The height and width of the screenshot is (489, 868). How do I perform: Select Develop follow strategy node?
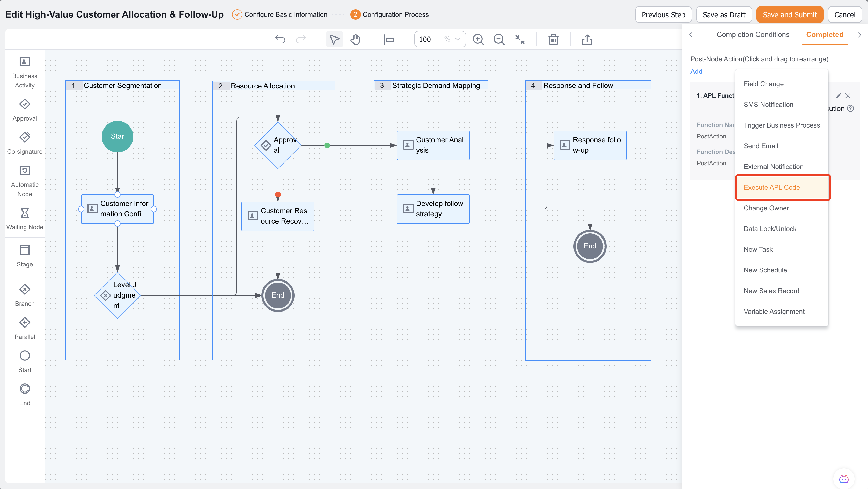[433, 209]
